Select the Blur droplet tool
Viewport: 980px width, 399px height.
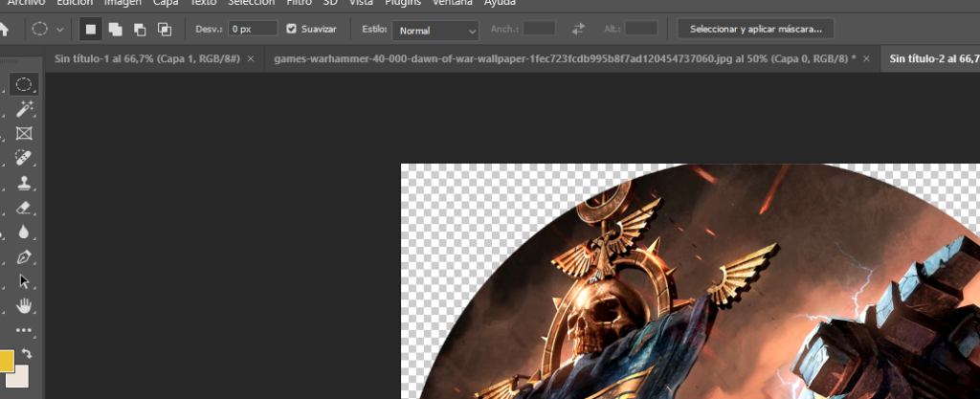(25, 233)
